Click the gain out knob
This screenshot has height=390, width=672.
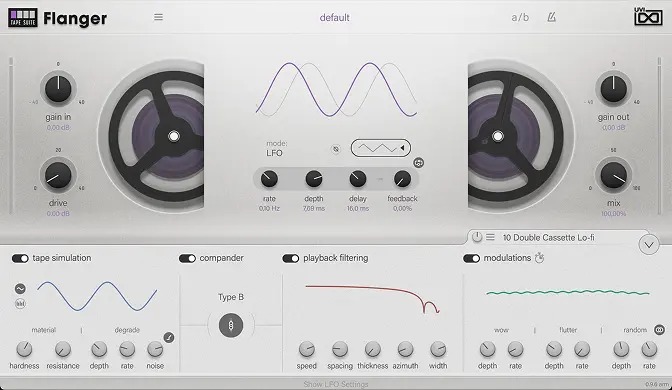(613, 89)
